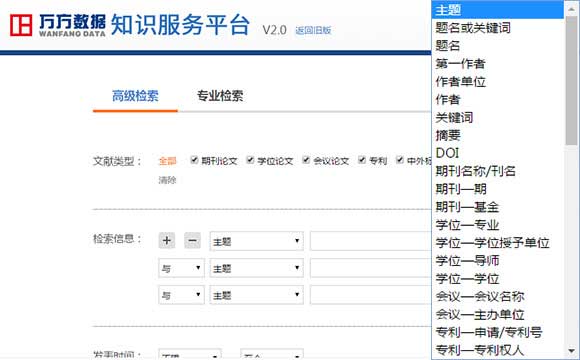
Task: Switch to the 高级检索 tab
Action: pyautogui.click(x=135, y=96)
